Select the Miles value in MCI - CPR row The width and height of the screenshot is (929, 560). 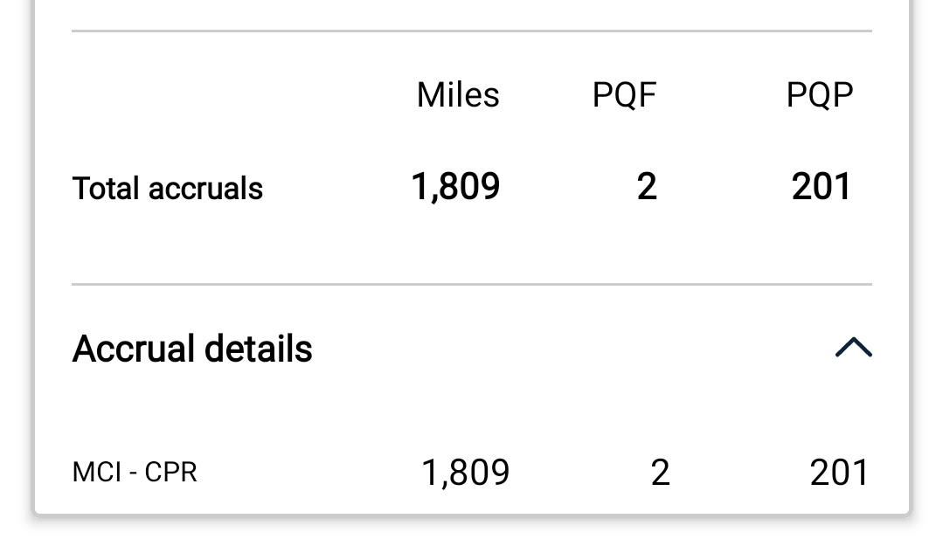(465, 473)
